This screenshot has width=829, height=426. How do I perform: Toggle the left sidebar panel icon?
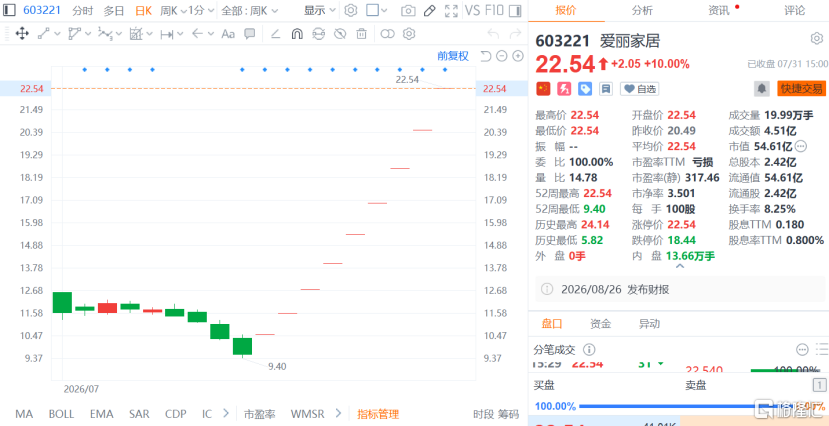click(9, 10)
